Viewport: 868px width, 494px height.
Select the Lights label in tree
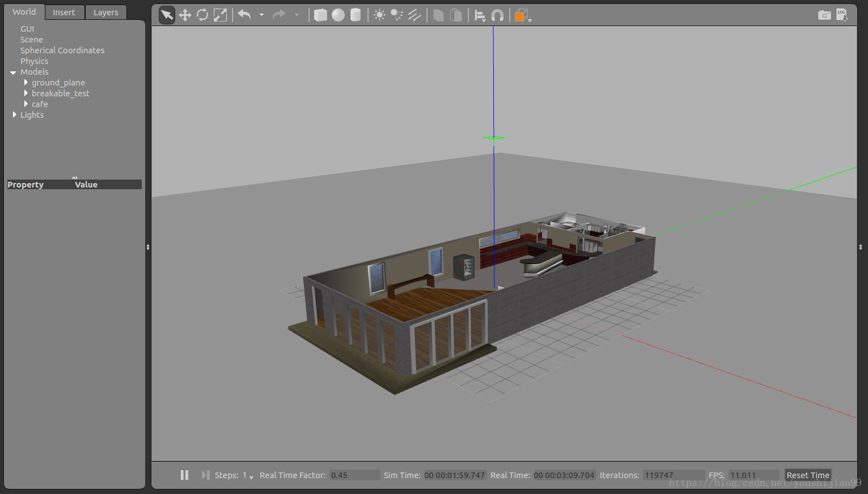click(32, 115)
